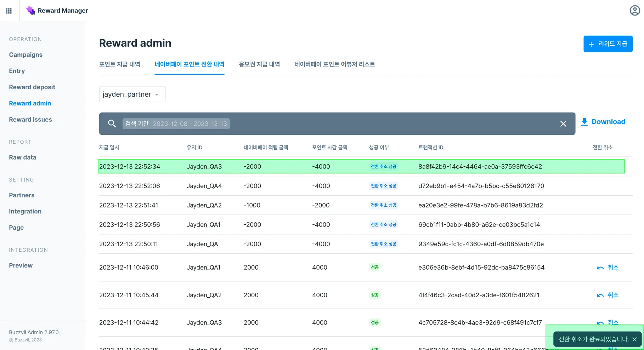Open the apps grid menu icon

(x=9, y=11)
